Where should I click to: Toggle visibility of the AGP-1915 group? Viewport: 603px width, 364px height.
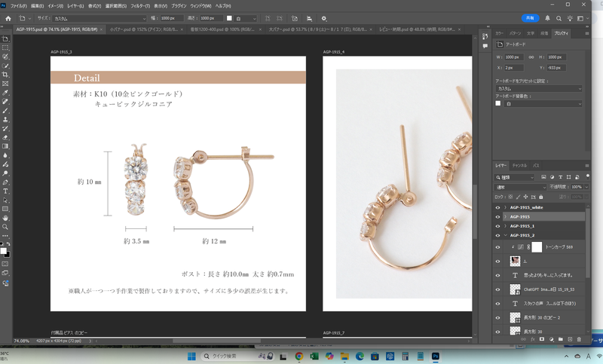497,217
